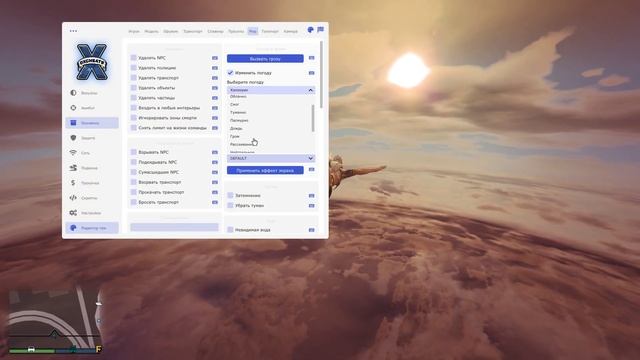This screenshot has width=640, height=360.
Task: Click the flag icon in the top bar
Action: click(x=320, y=30)
